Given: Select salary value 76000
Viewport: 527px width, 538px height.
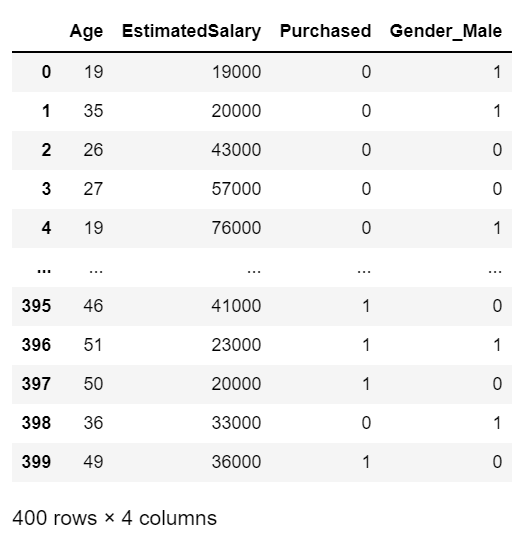Looking at the screenshot, I should pos(236,228).
